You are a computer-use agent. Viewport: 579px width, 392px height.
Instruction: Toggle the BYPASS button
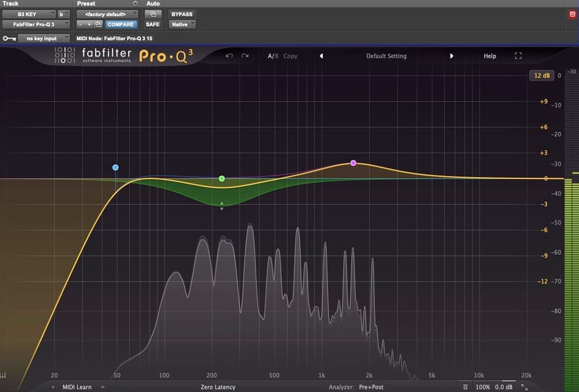[182, 14]
